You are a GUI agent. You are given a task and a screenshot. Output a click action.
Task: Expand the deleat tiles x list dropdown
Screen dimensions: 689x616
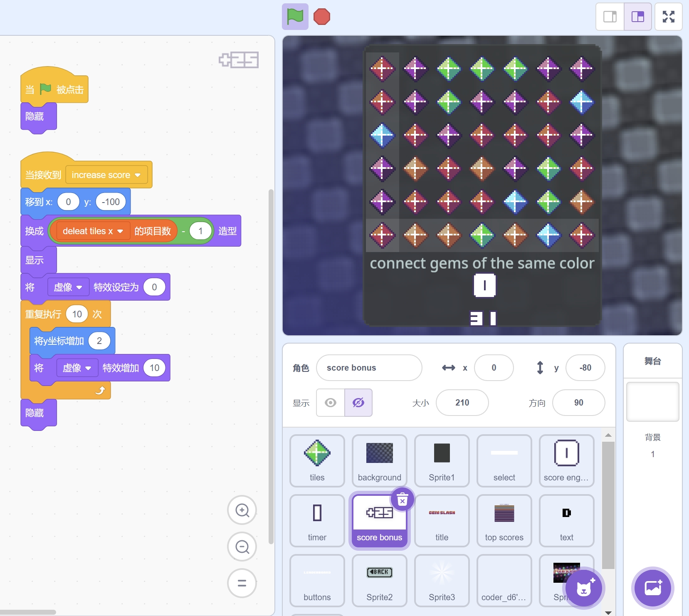click(120, 231)
